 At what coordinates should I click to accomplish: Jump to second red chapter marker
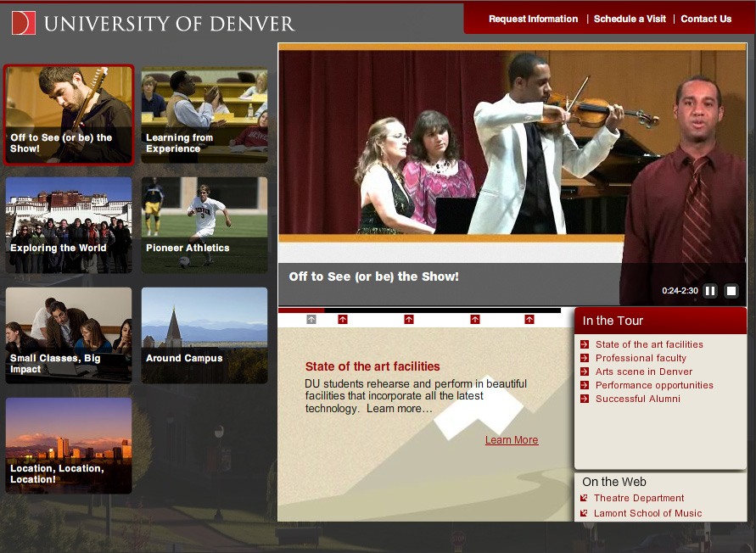tap(409, 320)
